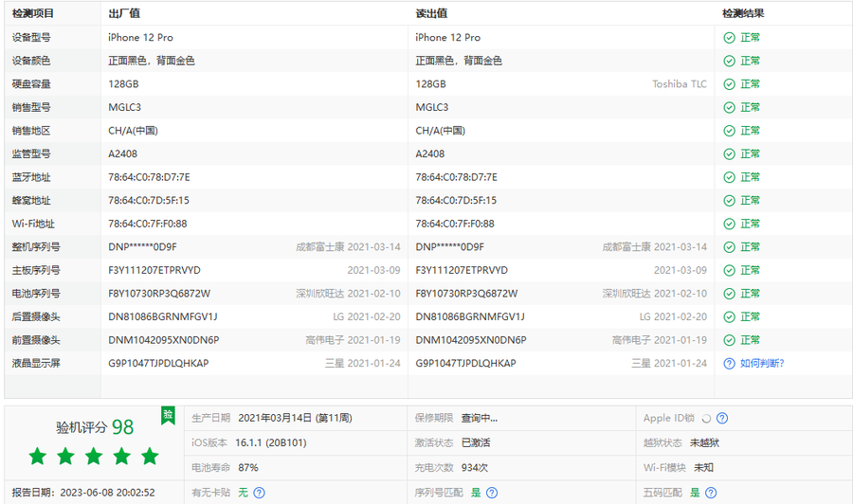This screenshot has width=853, height=504.
Task: Select read-out rear camera serial DN81086BGRNMFGV1J
Action: click(470, 316)
